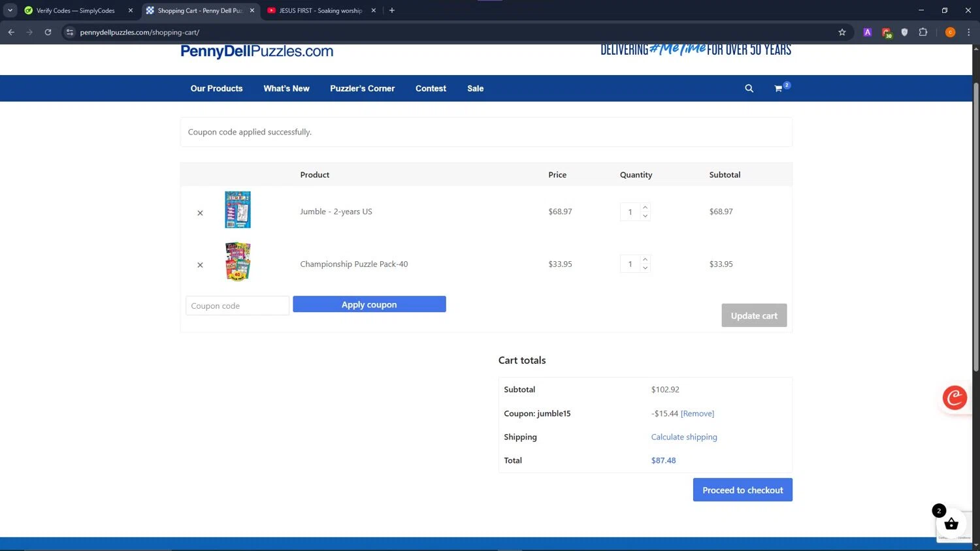Click the purple A extension icon

tap(868, 32)
